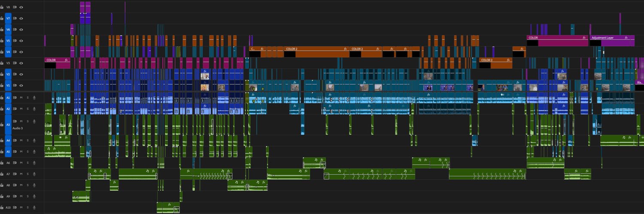Screen dimensions: 644x214
Task: Click voice-over record mic on A7
Action: click(x=34, y=174)
